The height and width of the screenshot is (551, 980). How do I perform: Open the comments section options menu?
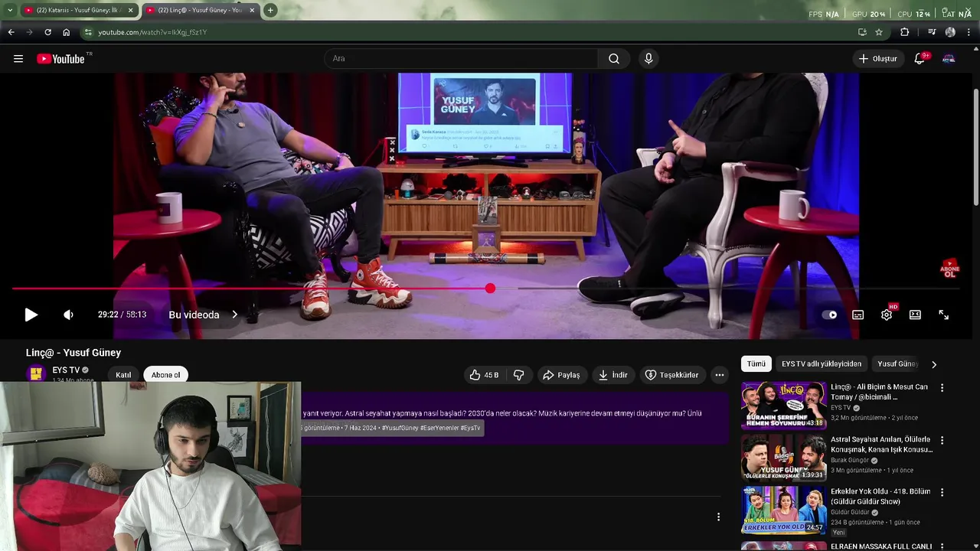[718, 517]
